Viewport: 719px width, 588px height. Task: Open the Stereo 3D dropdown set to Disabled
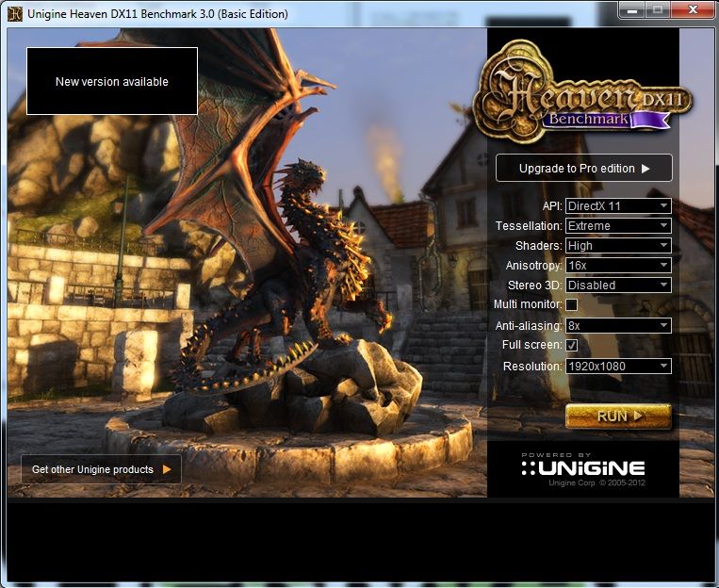pyautogui.click(x=618, y=285)
